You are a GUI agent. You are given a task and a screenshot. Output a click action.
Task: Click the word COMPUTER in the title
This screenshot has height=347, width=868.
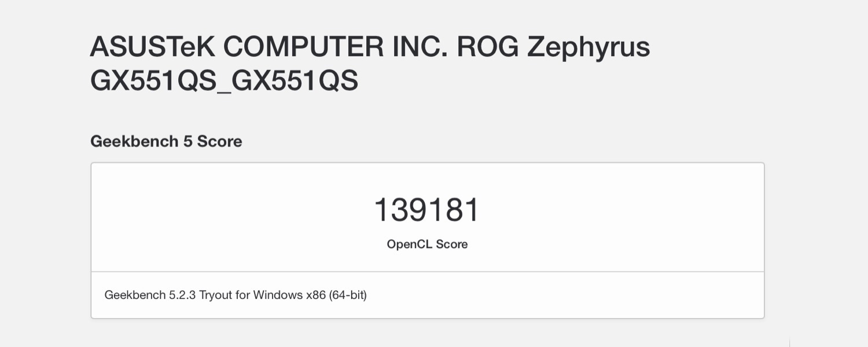pos(303,47)
